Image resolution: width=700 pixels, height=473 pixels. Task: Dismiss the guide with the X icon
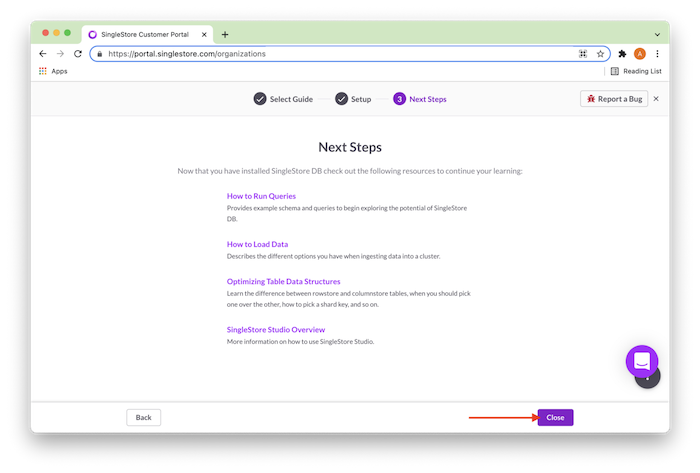656,99
